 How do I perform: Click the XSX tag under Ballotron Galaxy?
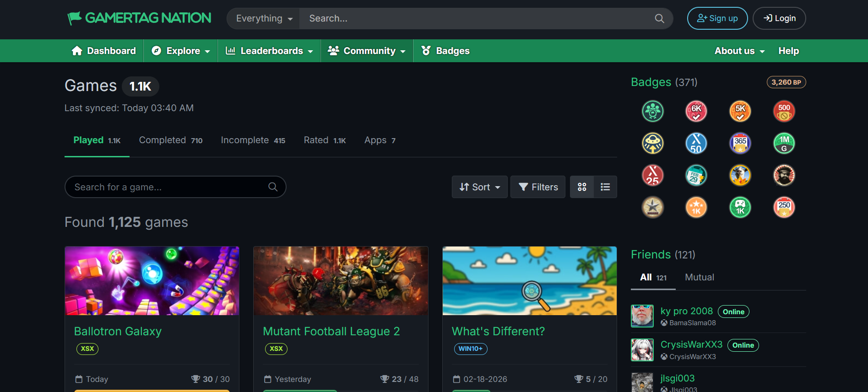coord(87,349)
